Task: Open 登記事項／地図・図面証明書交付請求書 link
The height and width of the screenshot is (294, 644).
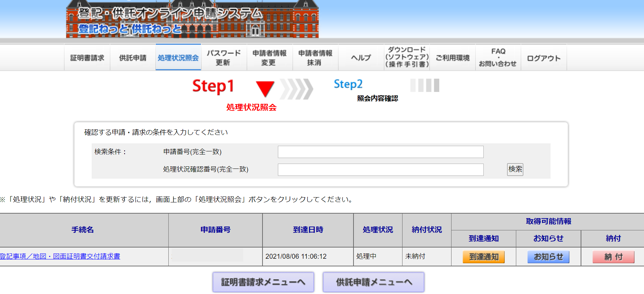Action: 60,256
